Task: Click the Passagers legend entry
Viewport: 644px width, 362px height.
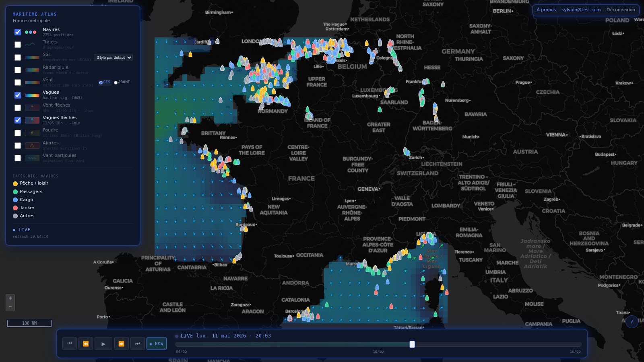Action: [28, 191]
